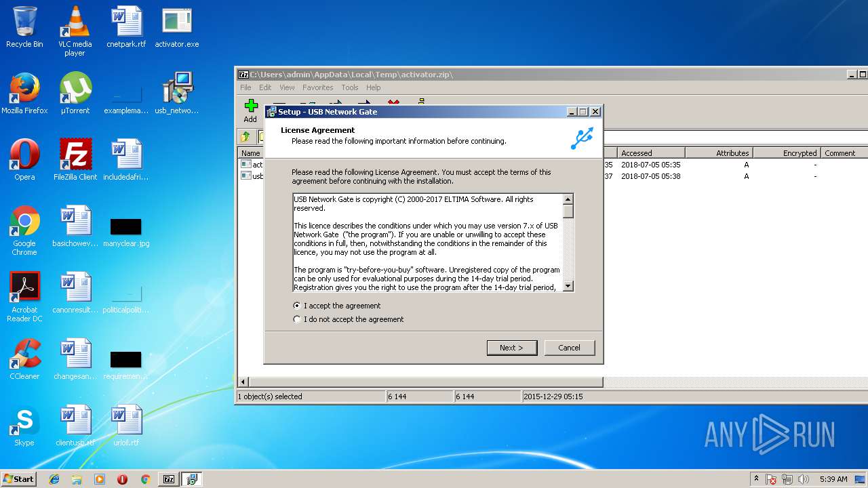
Task: Sort by Comment column header
Action: point(844,153)
